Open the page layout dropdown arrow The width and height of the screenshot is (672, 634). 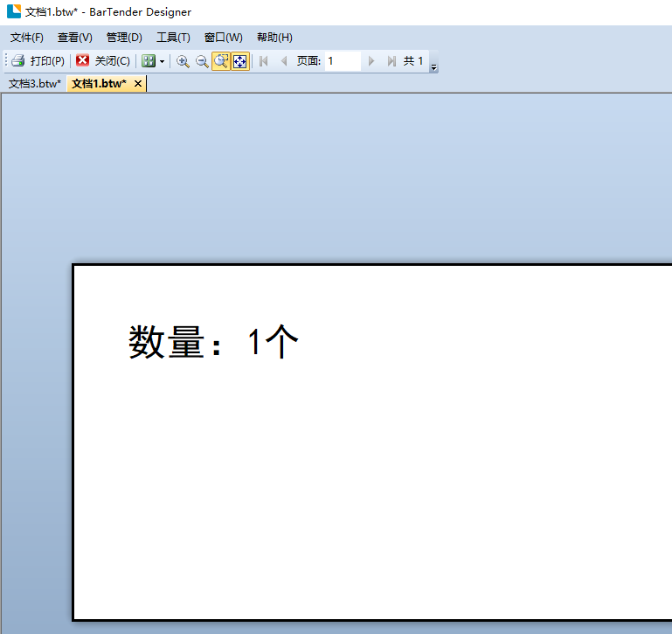[x=162, y=62]
